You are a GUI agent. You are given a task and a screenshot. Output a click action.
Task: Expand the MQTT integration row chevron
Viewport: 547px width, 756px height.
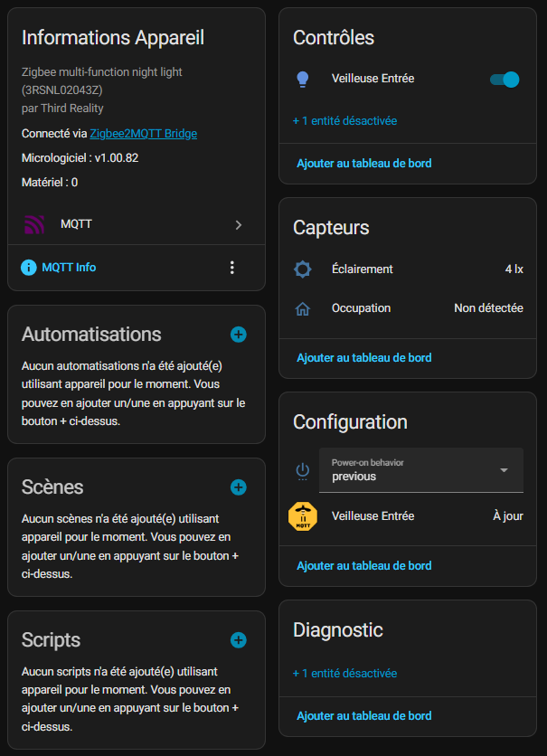239,224
